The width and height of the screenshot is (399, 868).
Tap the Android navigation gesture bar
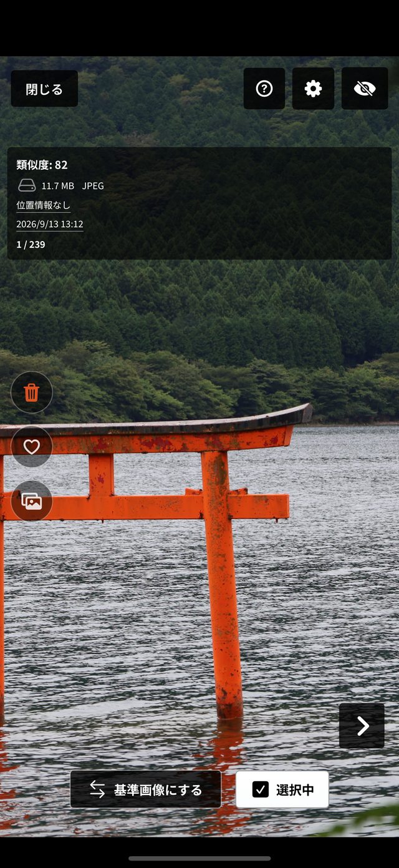pos(199,859)
